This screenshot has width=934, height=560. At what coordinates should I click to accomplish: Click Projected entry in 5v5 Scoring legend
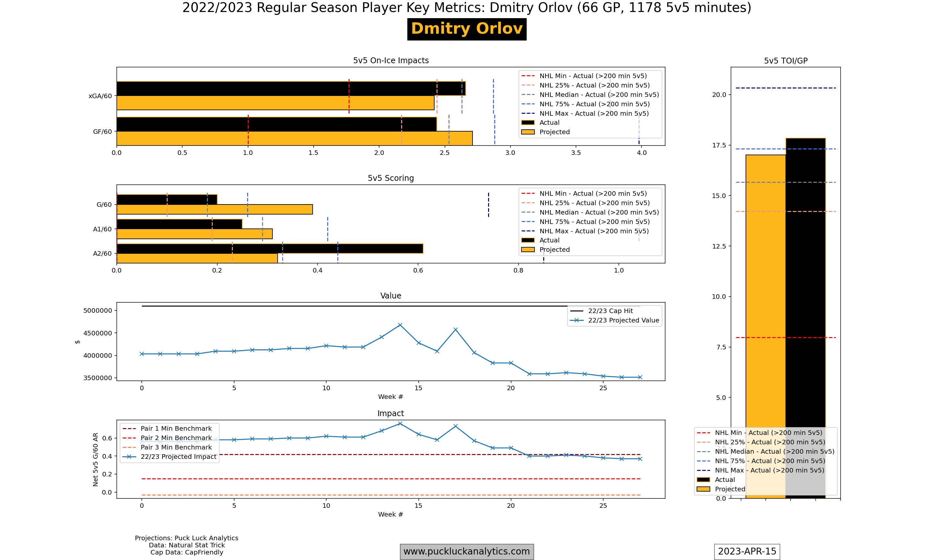(x=545, y=250)
